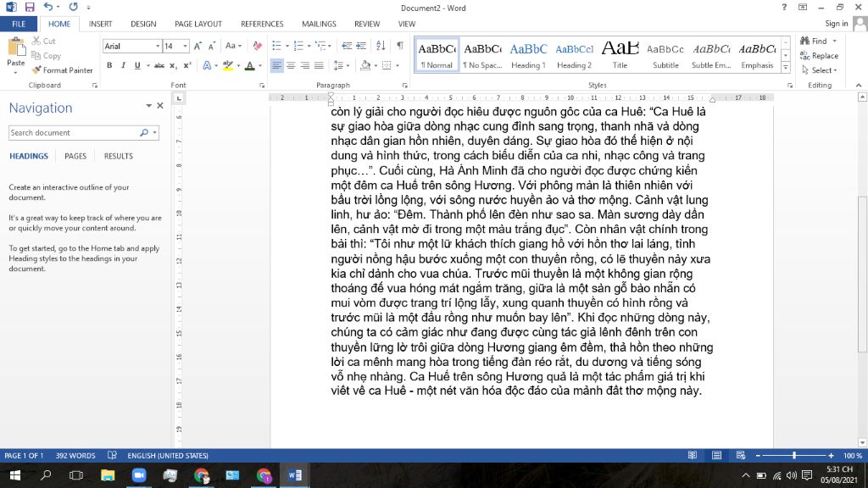The height and width of the screenshot is (488, 868).
Task: Switch to Read Mode view
Action: pyautogui.click(x=693, y=455)
